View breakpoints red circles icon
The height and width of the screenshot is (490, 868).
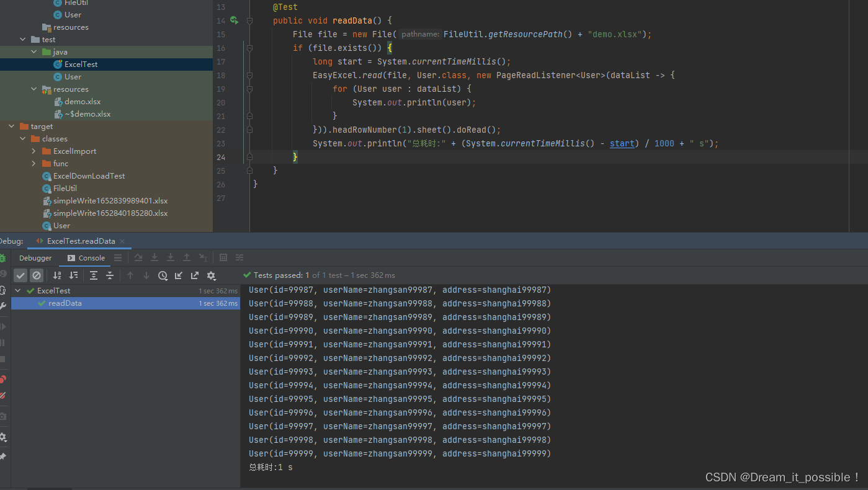tap(3, 379)
